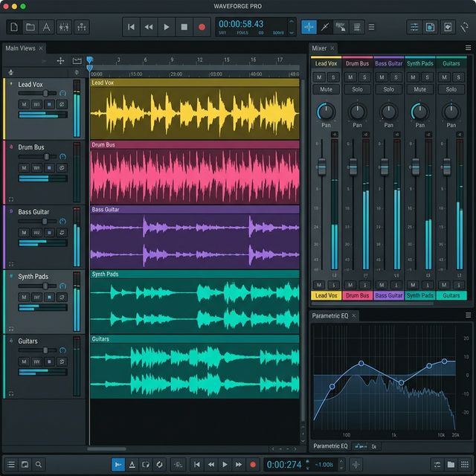476x476 pixels.
Task: Mute the Synth Pads track in track list
Action: pyautogui.click(x=24, y=297)
